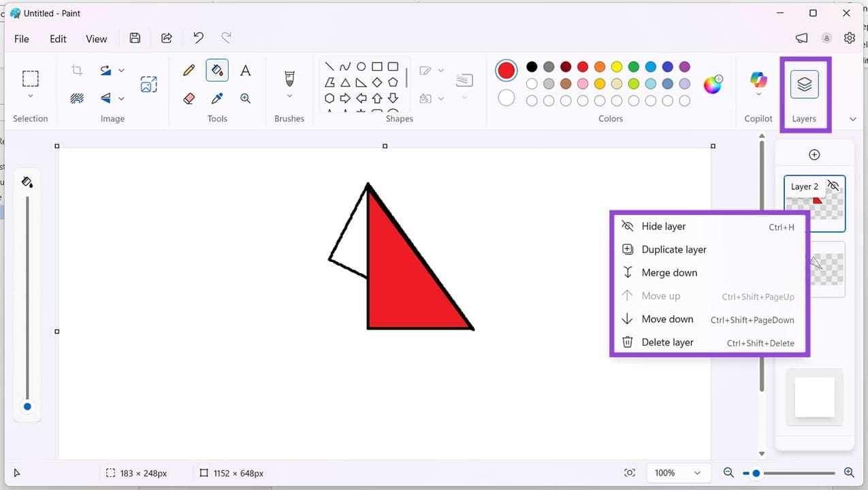Open the File menu
Image resolution: width=868 pixels, height=490 pixels.
tap(21, 39)
